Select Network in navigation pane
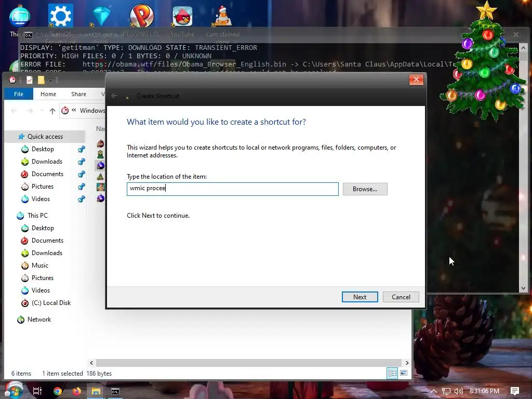Viewport: 532px width, 399px height. point(39,320)
